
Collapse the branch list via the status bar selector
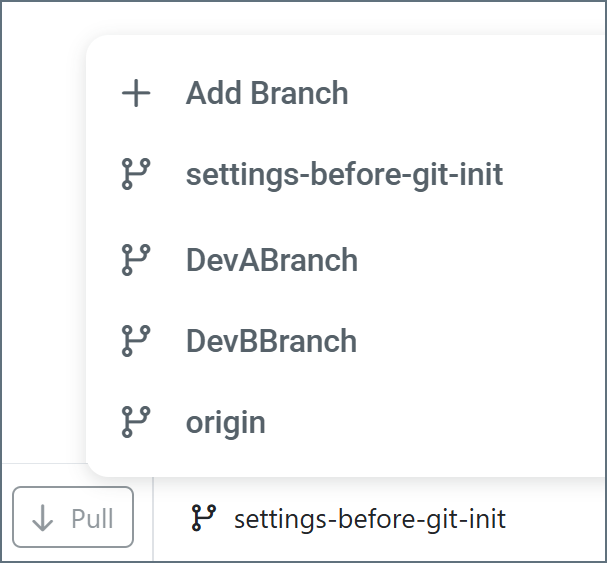click(x=350, y=519)
